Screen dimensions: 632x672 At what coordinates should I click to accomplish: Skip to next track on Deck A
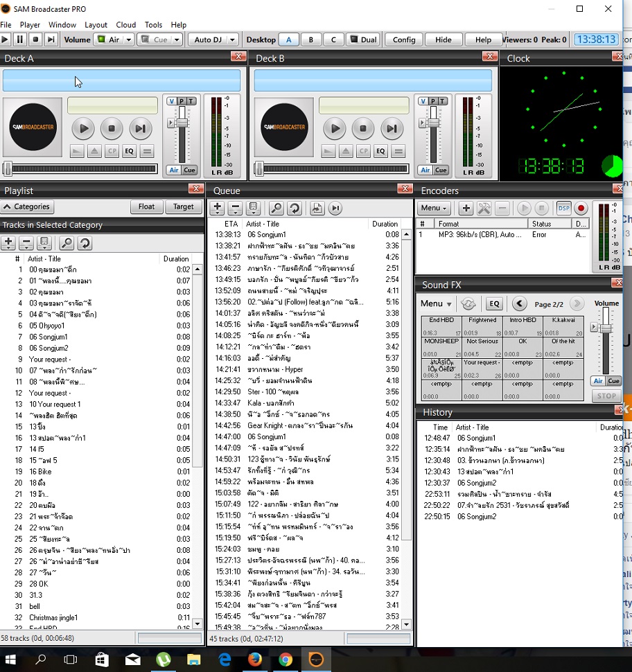click(140, 128)
